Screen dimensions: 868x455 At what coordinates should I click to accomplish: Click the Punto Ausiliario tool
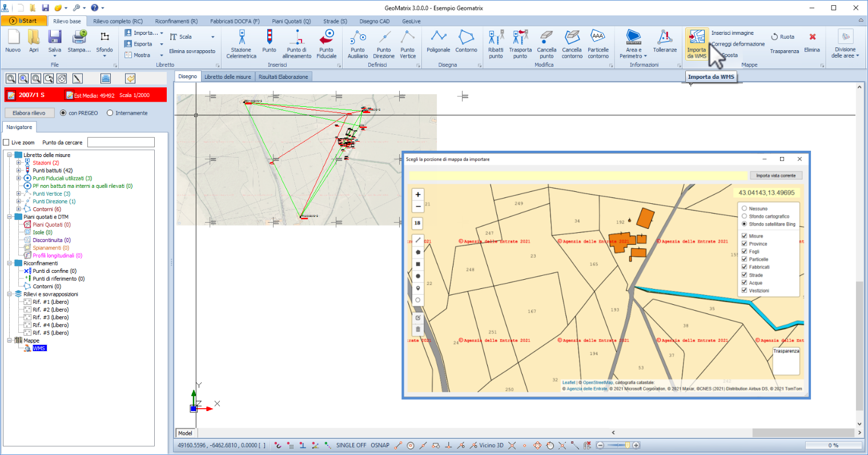click(x=358, y=43)
